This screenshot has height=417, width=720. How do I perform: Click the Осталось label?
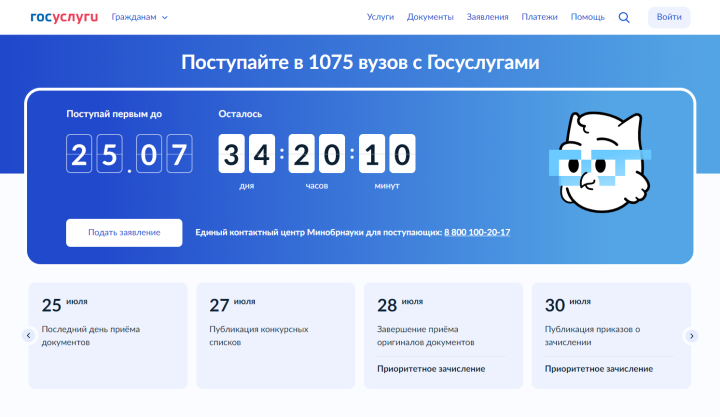240,114
